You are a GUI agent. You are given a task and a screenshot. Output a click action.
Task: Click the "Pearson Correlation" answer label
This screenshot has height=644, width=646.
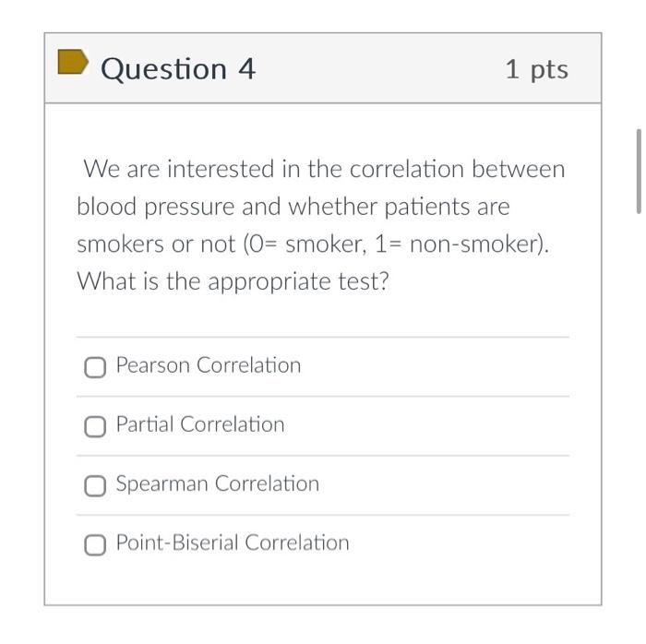209,365
